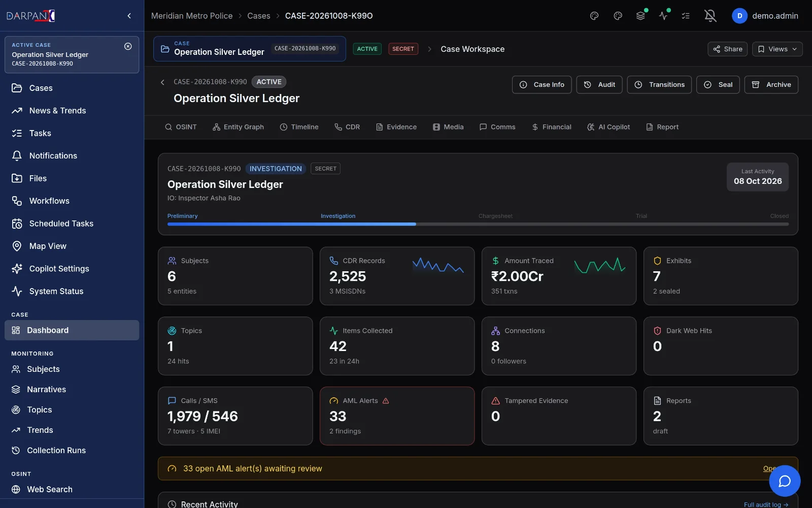This screenshot has width=812, height=508.
Task: Open Full audit log link
Action: click(x=766, y=504)
